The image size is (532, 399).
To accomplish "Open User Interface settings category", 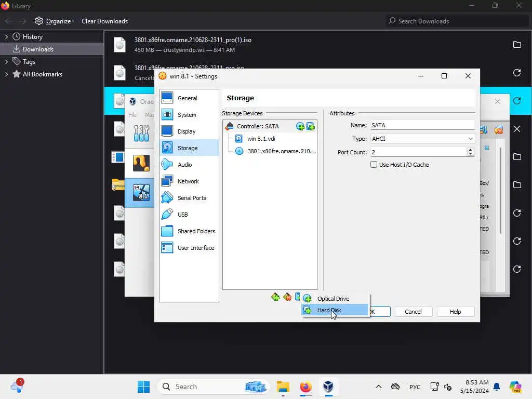I will tap(189, 248).
